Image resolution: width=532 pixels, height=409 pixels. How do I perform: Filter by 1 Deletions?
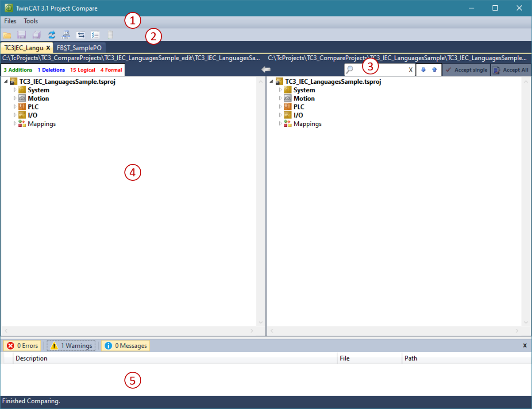click(x=51, y=70)
